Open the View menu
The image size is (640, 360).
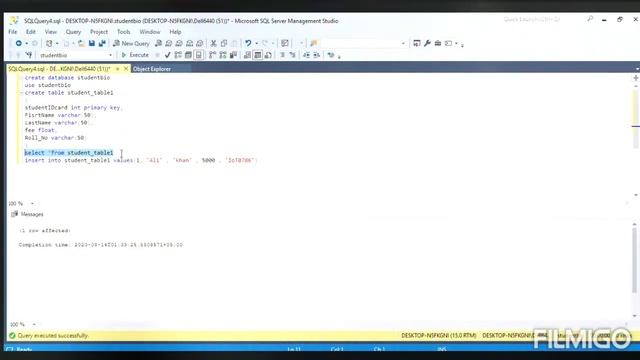click(x=51, y=32)
